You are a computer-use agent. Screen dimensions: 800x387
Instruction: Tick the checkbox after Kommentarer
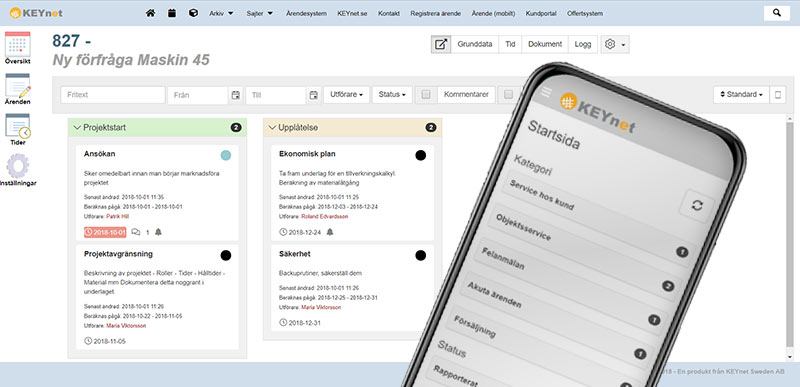[508, 94]
